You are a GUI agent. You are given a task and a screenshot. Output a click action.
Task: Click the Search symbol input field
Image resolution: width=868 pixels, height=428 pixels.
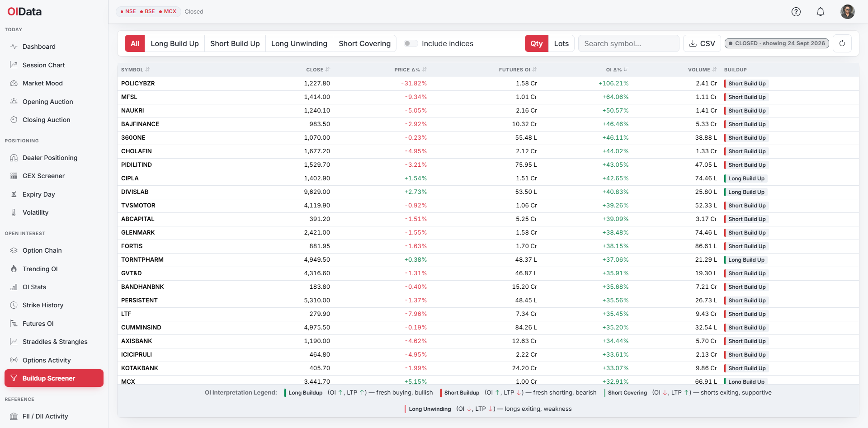(x=628, y=43)
